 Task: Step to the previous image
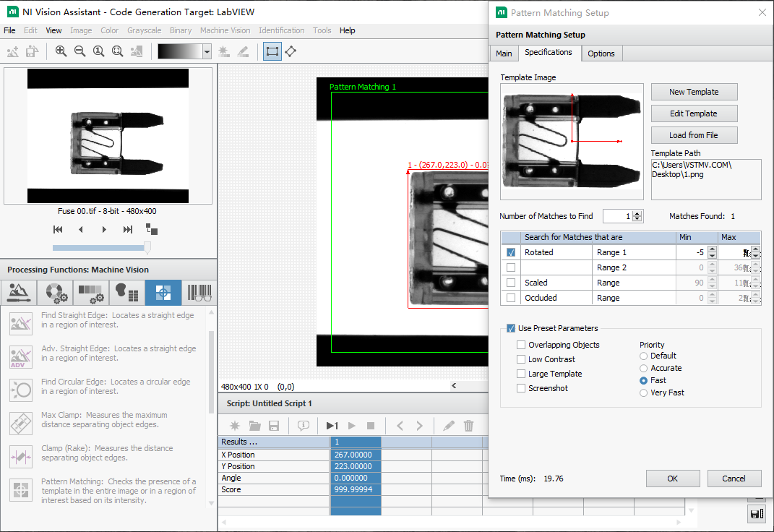click(x=81, y=229)
